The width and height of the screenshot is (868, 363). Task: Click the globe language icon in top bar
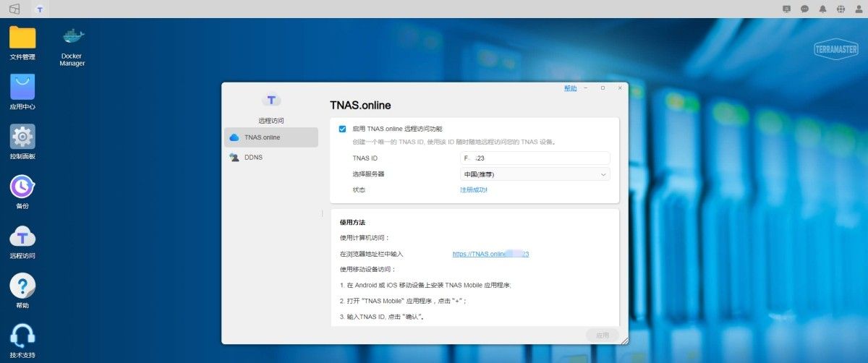(841, 9)
